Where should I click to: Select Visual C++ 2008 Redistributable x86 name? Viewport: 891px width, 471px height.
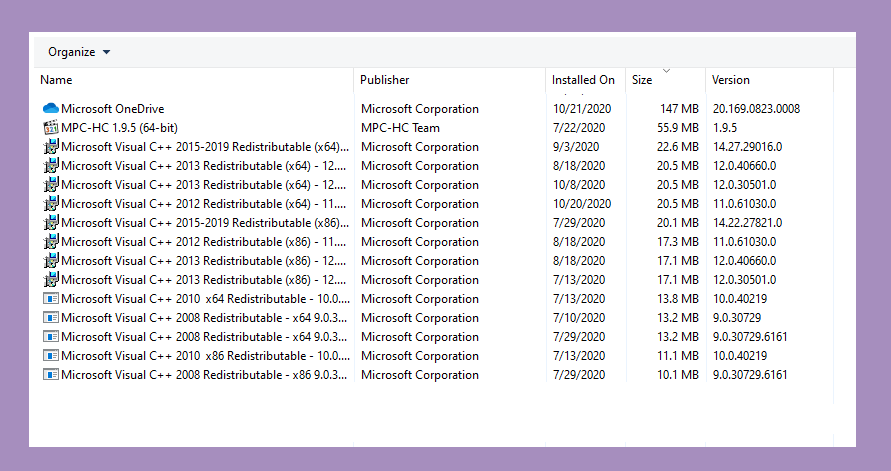tap(204, 374)
